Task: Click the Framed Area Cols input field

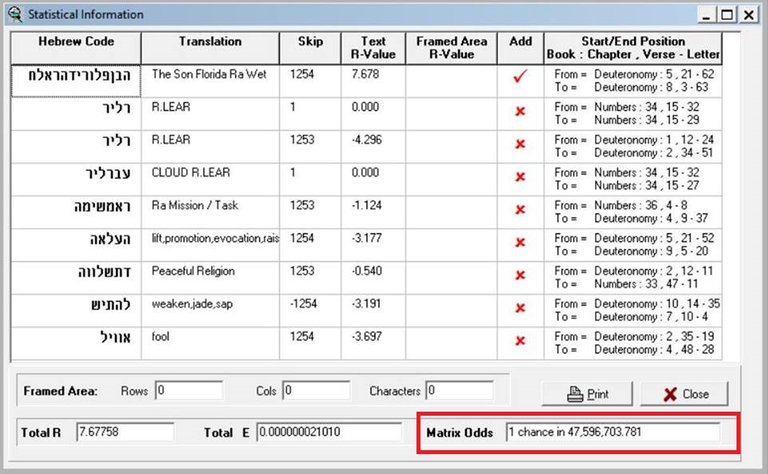Action: [316, 391]
